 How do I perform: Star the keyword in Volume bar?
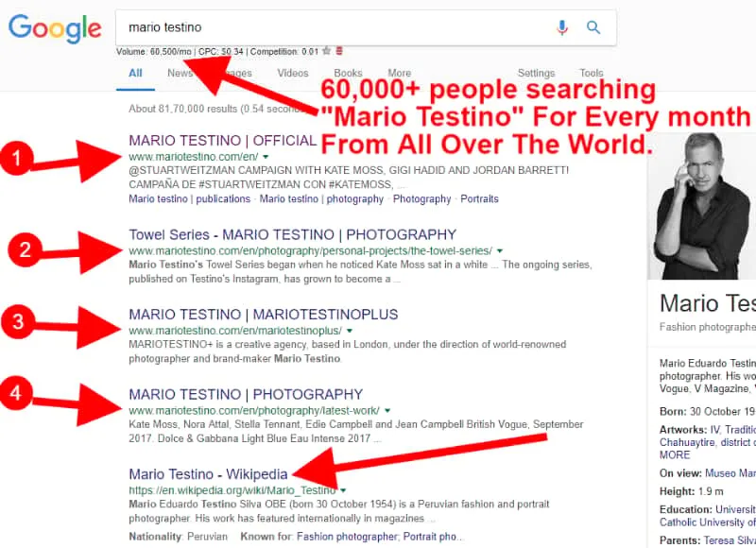pos(326,51)
